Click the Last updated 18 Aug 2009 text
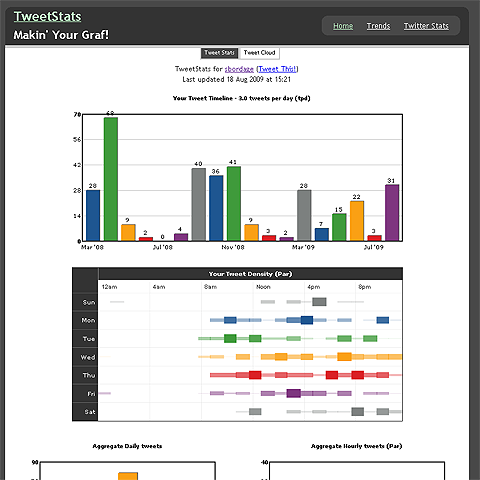The image size is (480, 480). pyautogui.click(x=237, y=79)
